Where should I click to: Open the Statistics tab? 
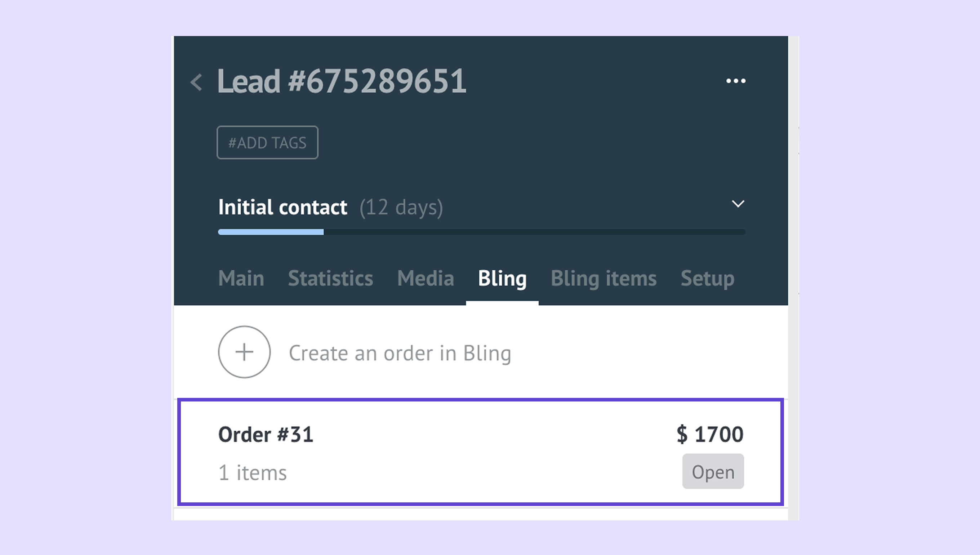[330, 278]
